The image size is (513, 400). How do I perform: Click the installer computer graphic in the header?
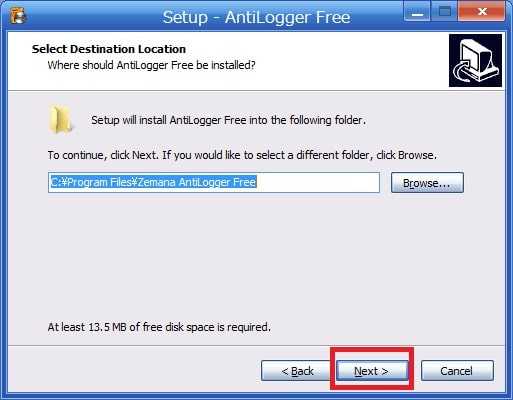(x=475, y=60)
